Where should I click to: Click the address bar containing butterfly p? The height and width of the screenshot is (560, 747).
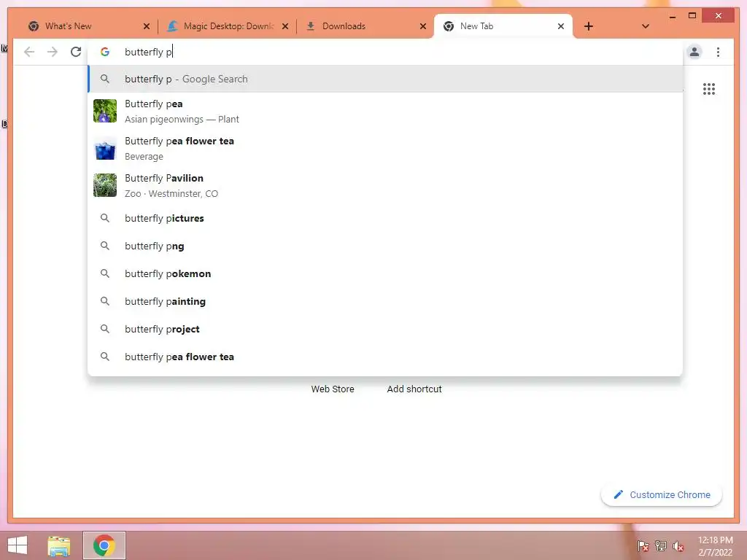385,52
